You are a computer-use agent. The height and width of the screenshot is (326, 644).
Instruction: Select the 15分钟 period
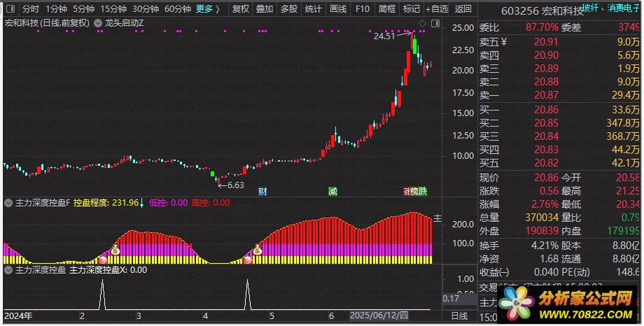tap(113, 8)
